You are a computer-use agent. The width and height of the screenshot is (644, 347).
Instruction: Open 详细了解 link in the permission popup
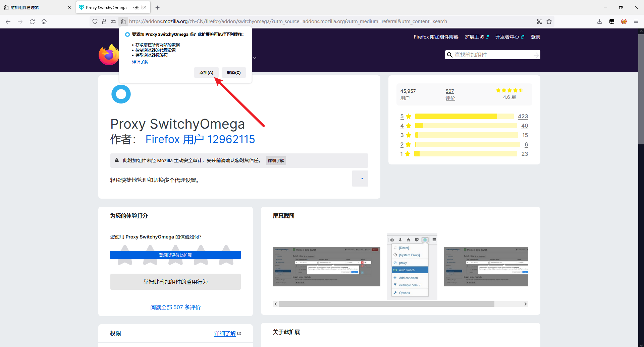(x=140, y=62)
